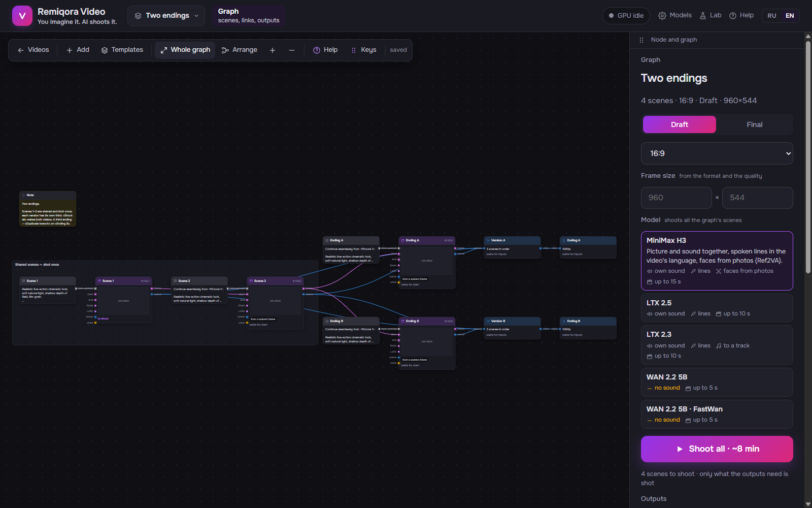
Task: Select Final quality mode
Action: click(755, 124)
